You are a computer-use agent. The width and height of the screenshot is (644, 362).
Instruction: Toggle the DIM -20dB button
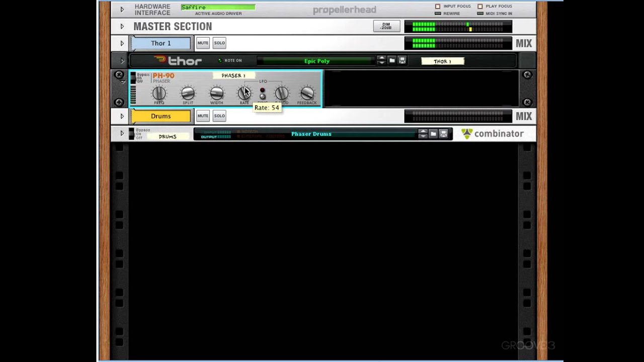coord(386,26)
